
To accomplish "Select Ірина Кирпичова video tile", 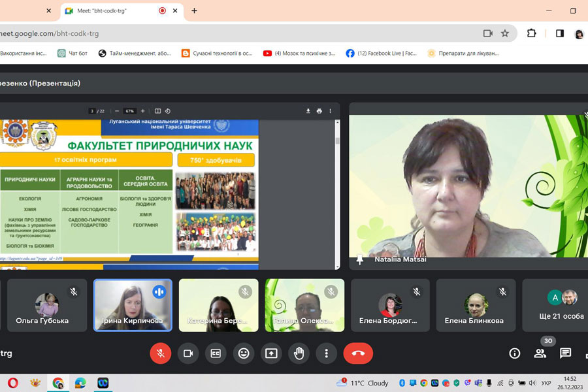I will [x=133, y=305].
